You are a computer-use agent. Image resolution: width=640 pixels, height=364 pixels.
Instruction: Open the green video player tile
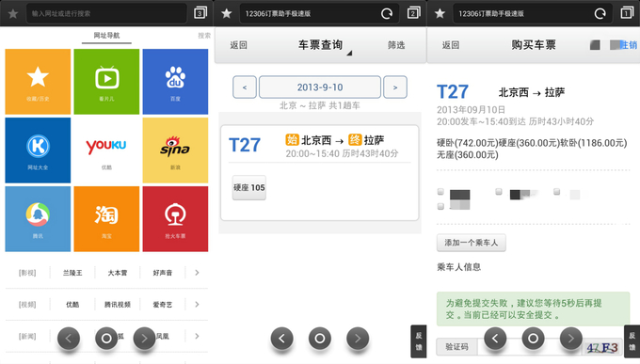coord(106,82)
